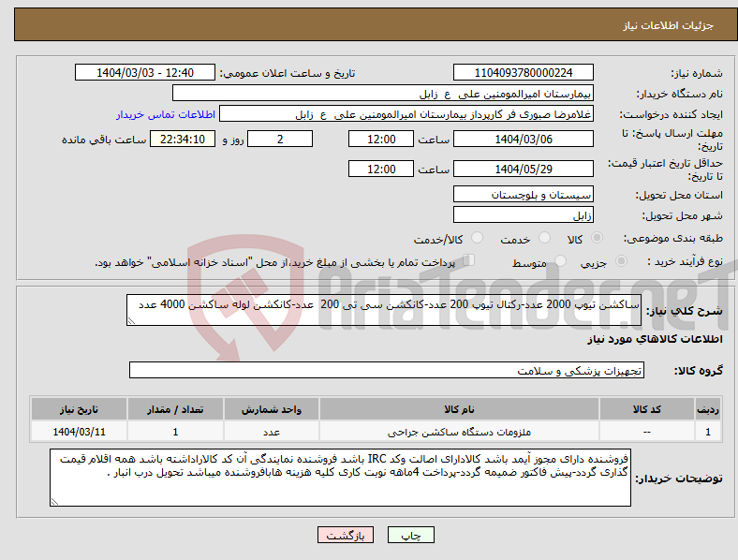Click the بازگشت (back) button
738x560 pixels.
click(x=346, y=535)
